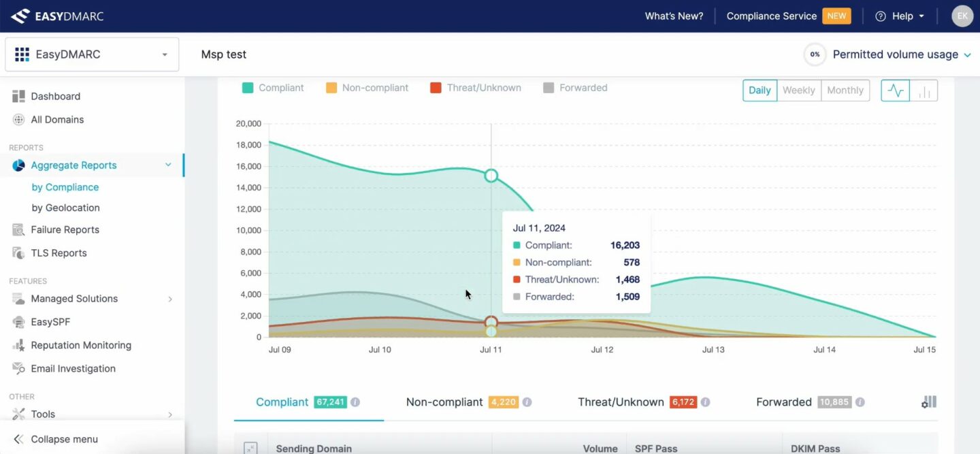The width and height of the screenshot is (980, 454).
Task: Open by Geolocation report view
Action: (66, 208)
